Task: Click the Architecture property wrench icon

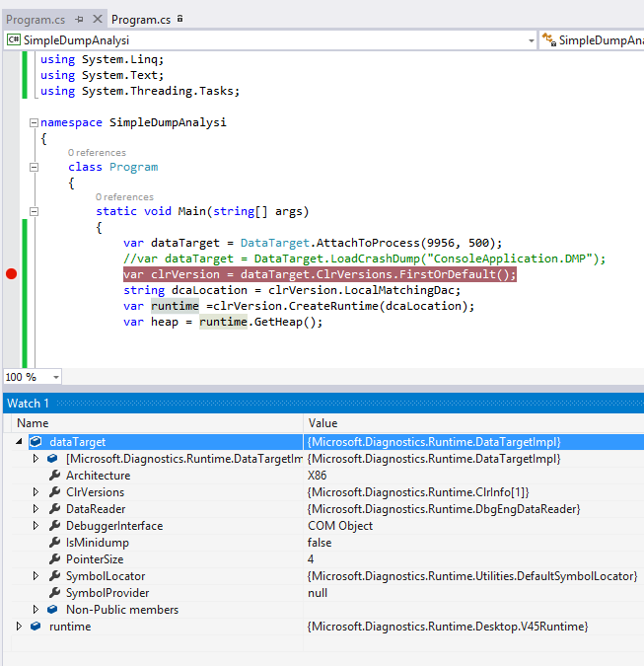Action: 54,475
